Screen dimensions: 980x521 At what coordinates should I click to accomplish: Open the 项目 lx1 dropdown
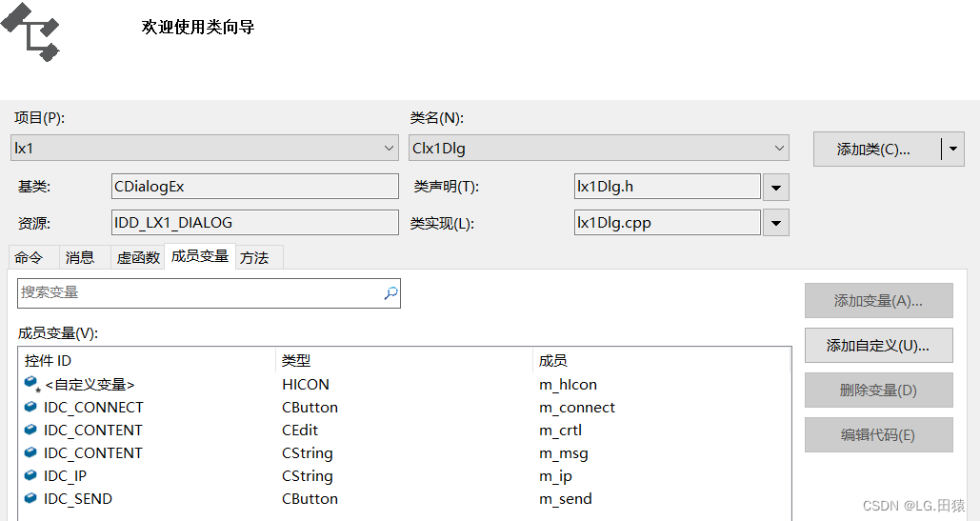tap(205, 148)
